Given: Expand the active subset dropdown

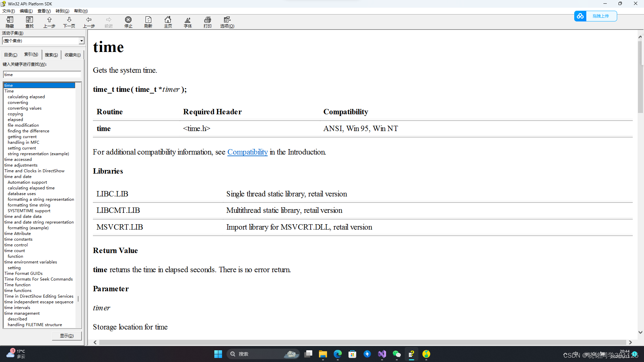Looking at the screenshot, I should click(81, 41).
